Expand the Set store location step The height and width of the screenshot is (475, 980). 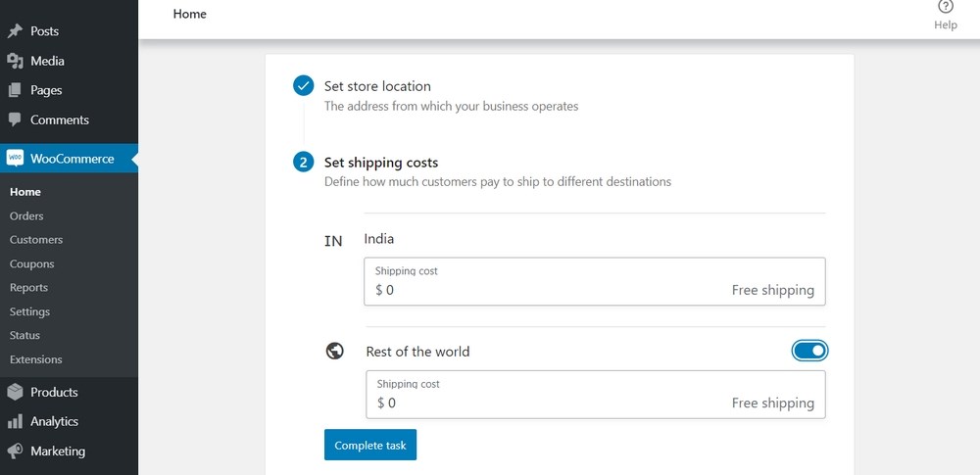377,86
